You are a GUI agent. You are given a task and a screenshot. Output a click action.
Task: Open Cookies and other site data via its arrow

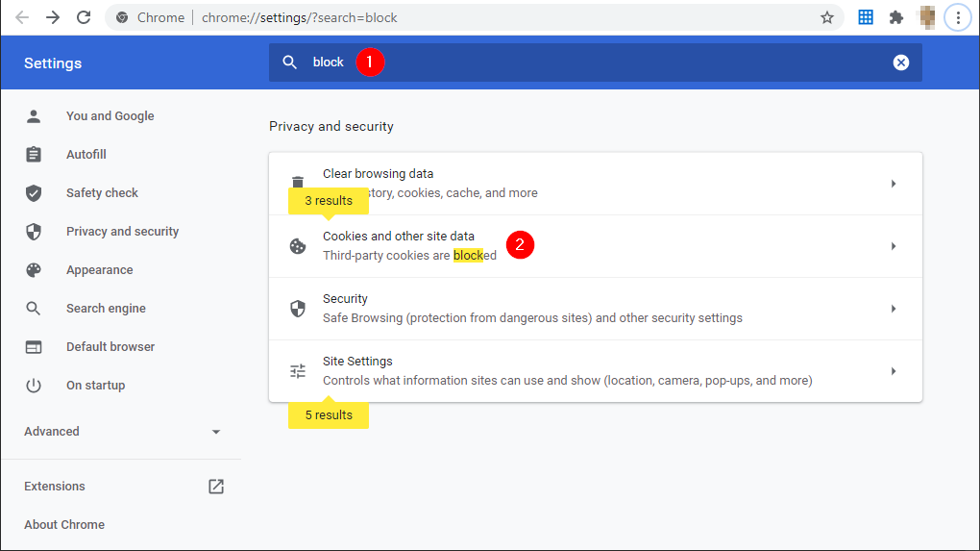pos(894,246)
